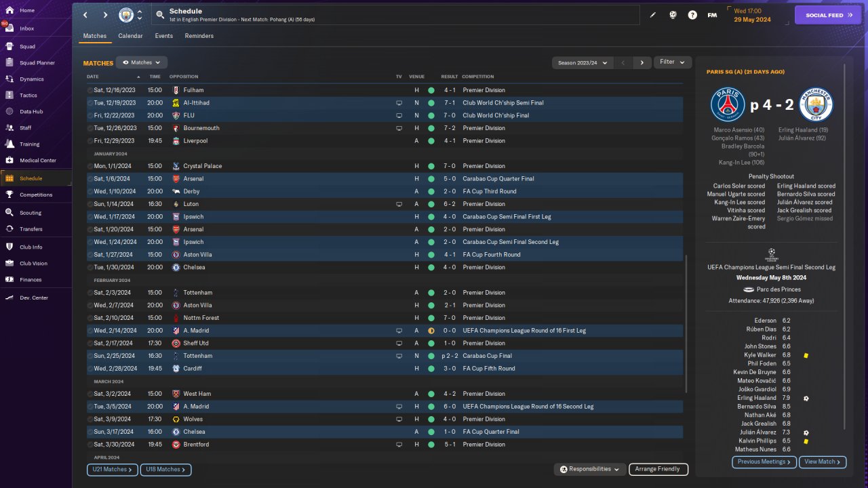
Task: Click the Wed 29 May 2024 date display
Action: [752, 15]
